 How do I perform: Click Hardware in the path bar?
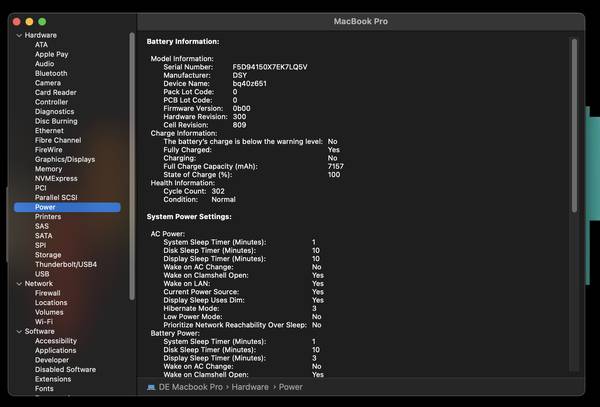[x=250, y=387]
